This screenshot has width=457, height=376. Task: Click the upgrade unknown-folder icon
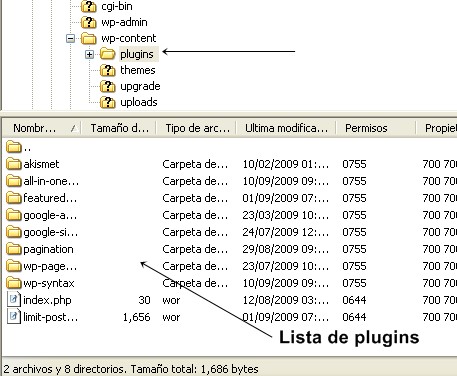[x=107, y=86]
